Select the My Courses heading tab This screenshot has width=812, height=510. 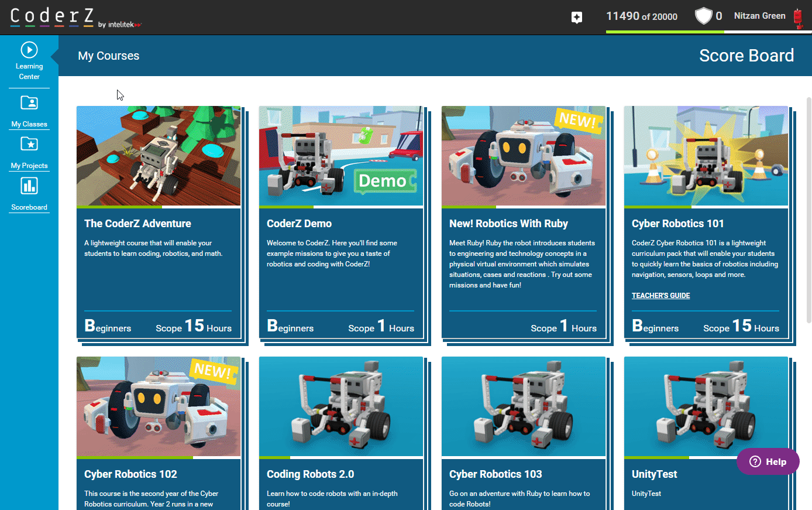pyautogui.click(x=109, y=56)
